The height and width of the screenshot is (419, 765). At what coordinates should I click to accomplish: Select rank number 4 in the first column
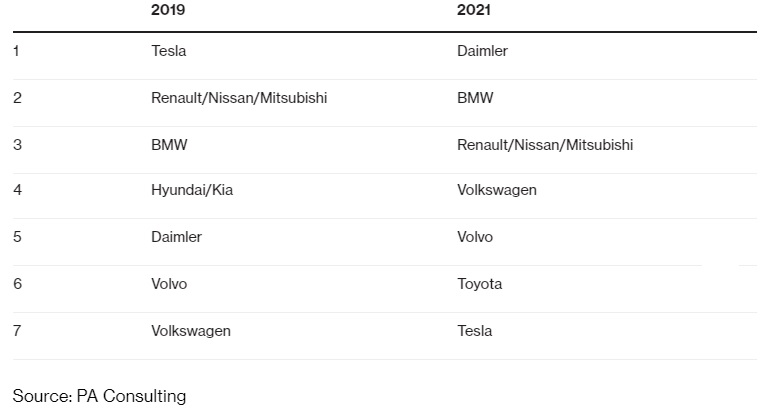click(17, 190)
